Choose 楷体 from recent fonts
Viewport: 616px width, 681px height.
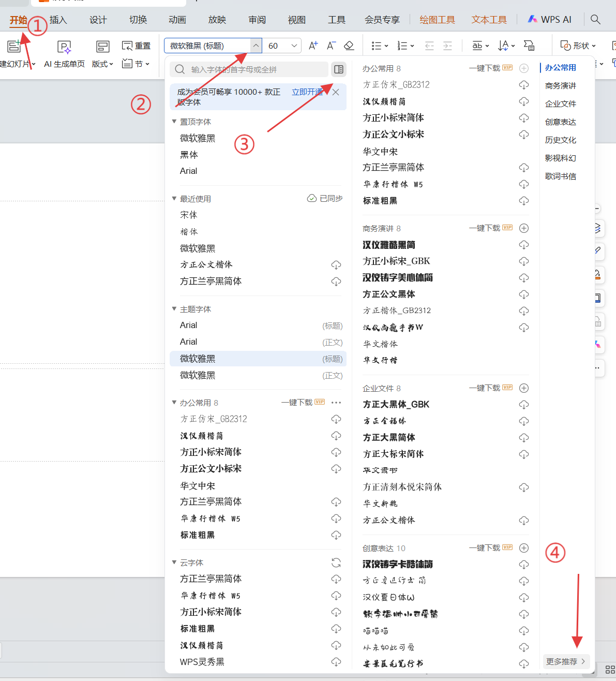(x=189, y=232)
